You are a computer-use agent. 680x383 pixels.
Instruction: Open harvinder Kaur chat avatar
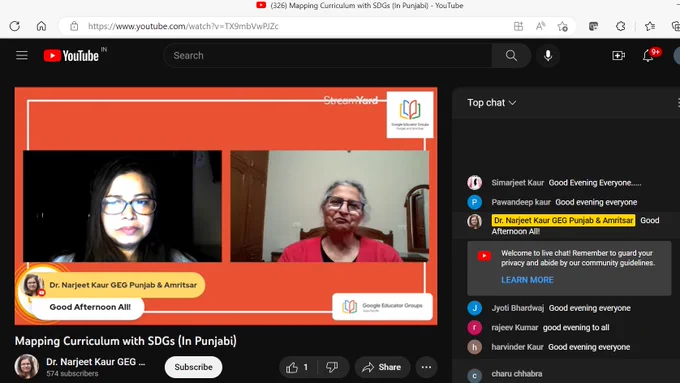click(x=474, y=347)
